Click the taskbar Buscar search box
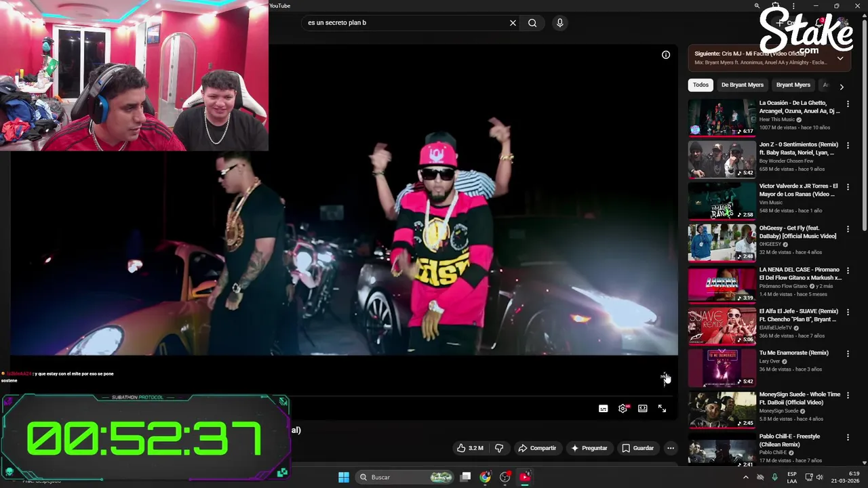This screenshot has width=868, height=488. tap(406, 477)
